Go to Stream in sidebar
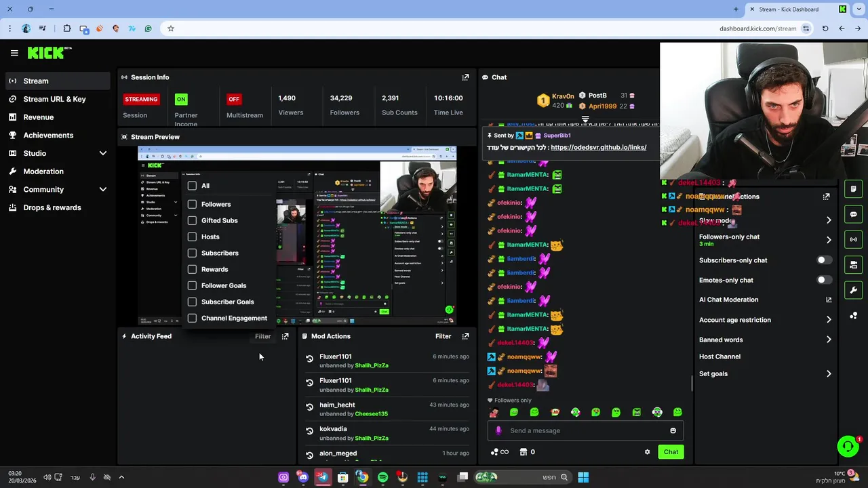Screen dimensions: 868x488 coord(57,81)
